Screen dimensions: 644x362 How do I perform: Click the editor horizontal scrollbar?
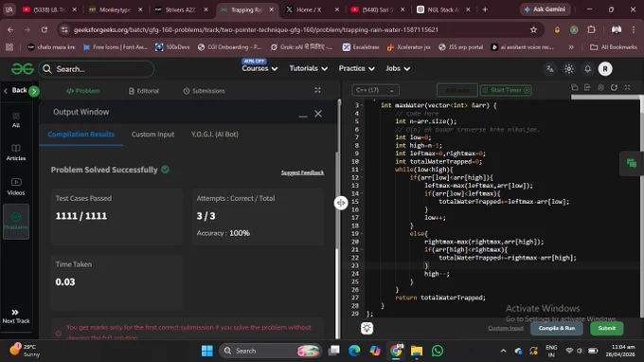606,98
